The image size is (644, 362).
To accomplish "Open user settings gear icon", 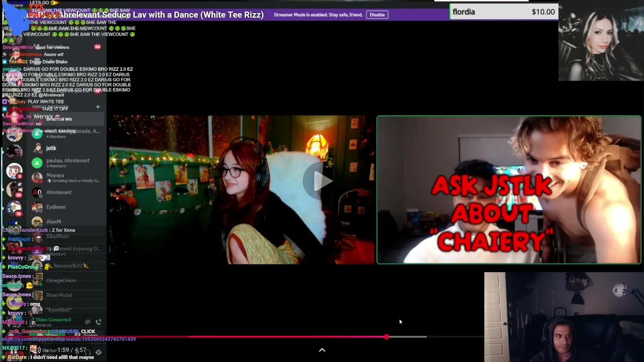I will coord(99,352).
